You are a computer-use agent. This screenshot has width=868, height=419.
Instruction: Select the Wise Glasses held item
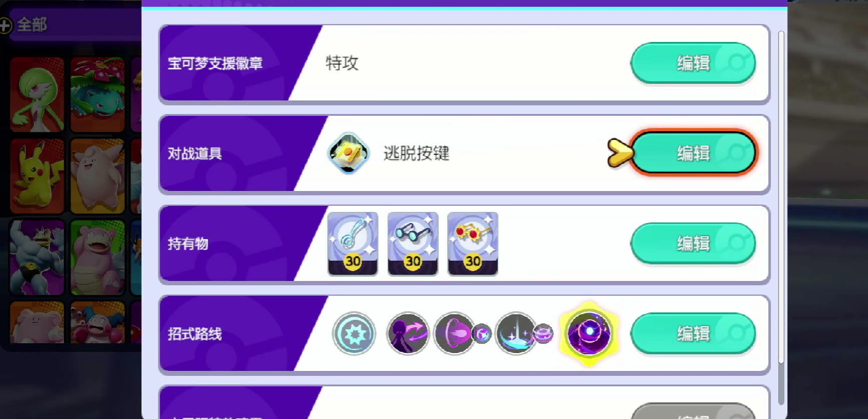coord(412,244)
